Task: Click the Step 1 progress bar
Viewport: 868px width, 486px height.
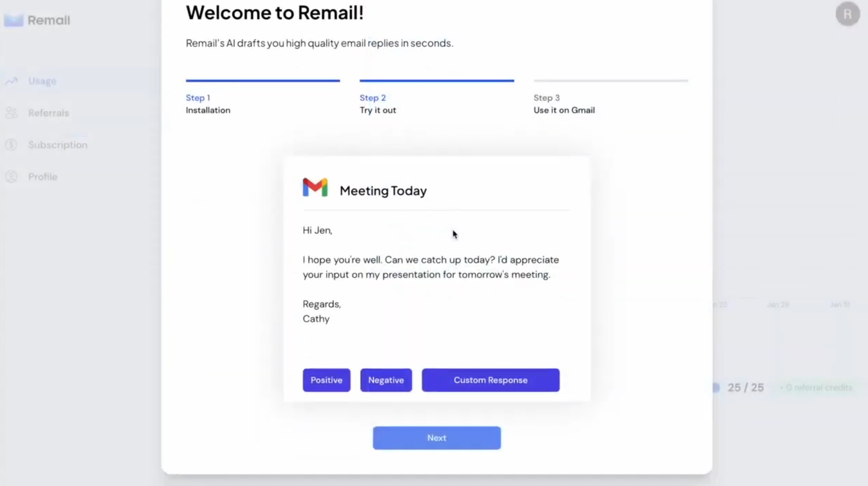Action: click(263, 81)
